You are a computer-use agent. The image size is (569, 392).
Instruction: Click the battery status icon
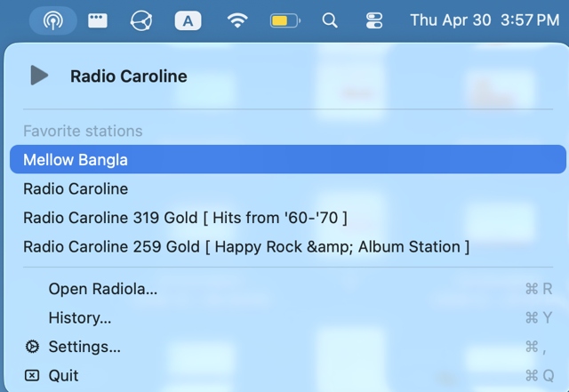click(285, 20)
